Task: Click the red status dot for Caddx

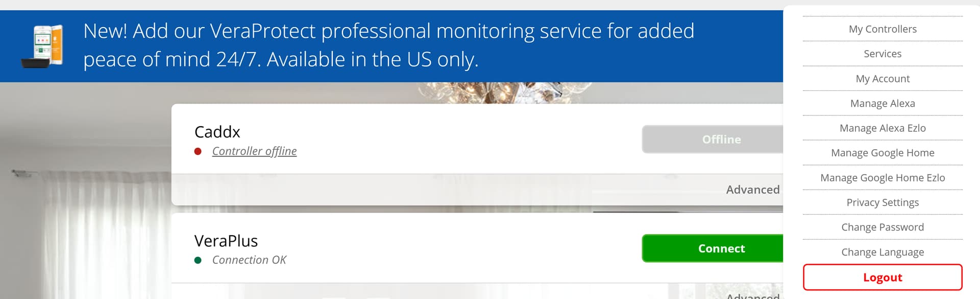Action: click(198, 151)
